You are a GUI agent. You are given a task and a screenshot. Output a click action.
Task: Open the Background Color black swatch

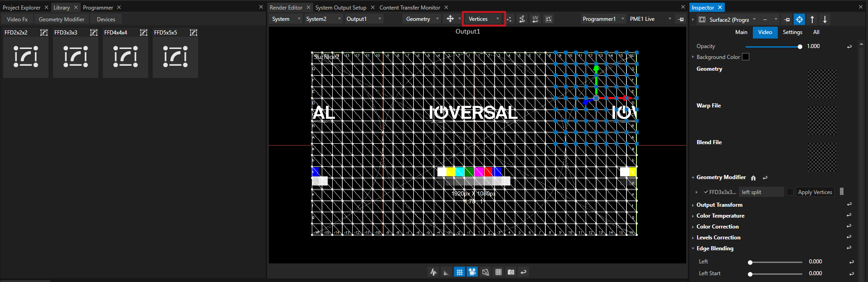pos(746,57)
